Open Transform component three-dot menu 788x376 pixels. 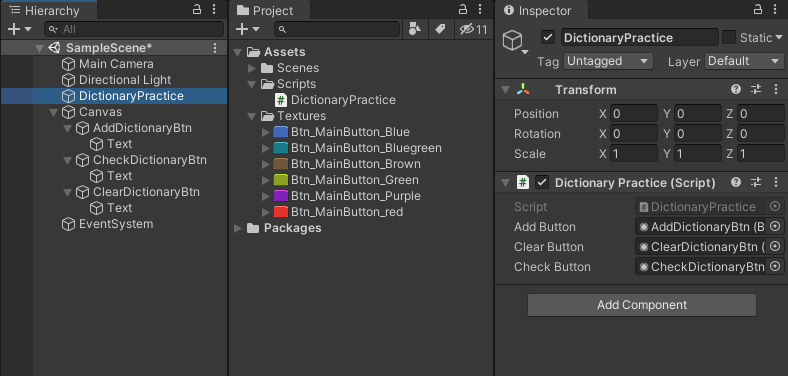(775, 89)
